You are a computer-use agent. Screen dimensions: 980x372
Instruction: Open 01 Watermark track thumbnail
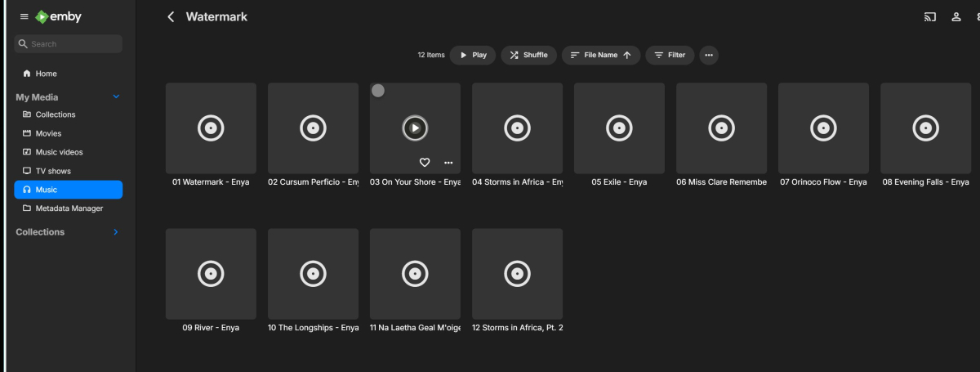pyautogui.click(x=211, y=128)
